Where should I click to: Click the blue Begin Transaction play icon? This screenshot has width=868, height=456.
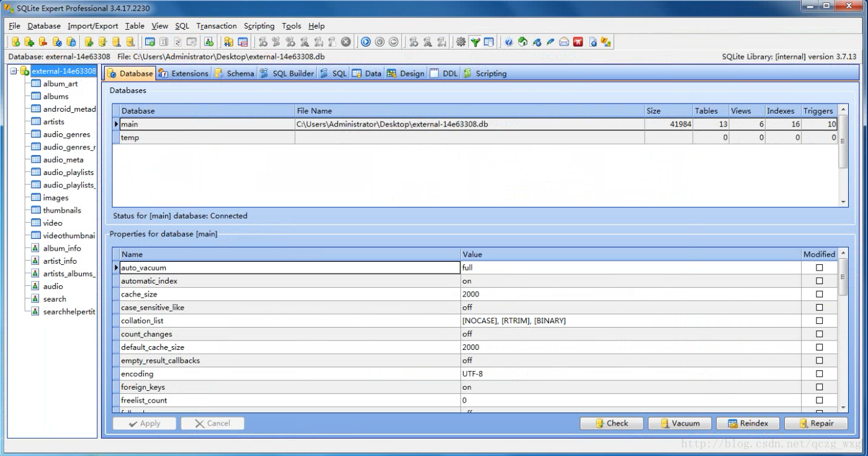365,42
